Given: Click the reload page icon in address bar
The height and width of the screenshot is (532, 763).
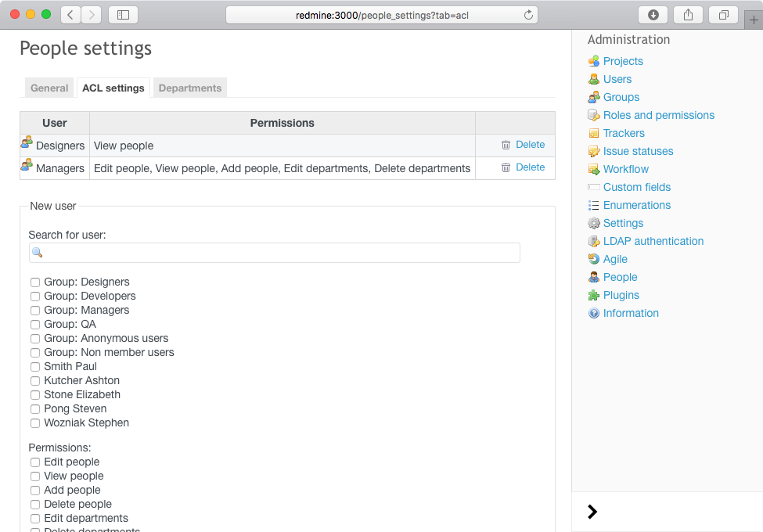Looking at the screenshot, I should pos(528,15).
